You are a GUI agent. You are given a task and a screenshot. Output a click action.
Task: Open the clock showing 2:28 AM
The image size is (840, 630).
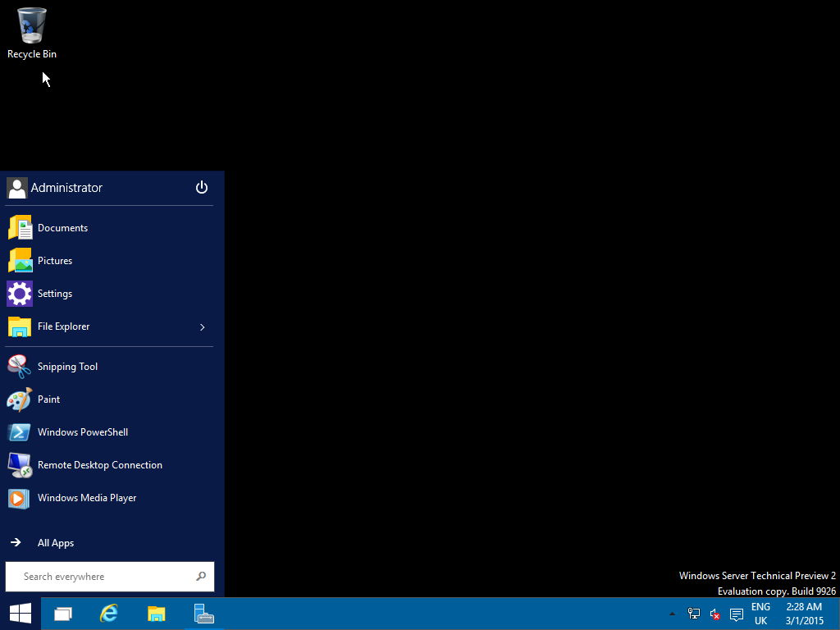tap(804, 614)
